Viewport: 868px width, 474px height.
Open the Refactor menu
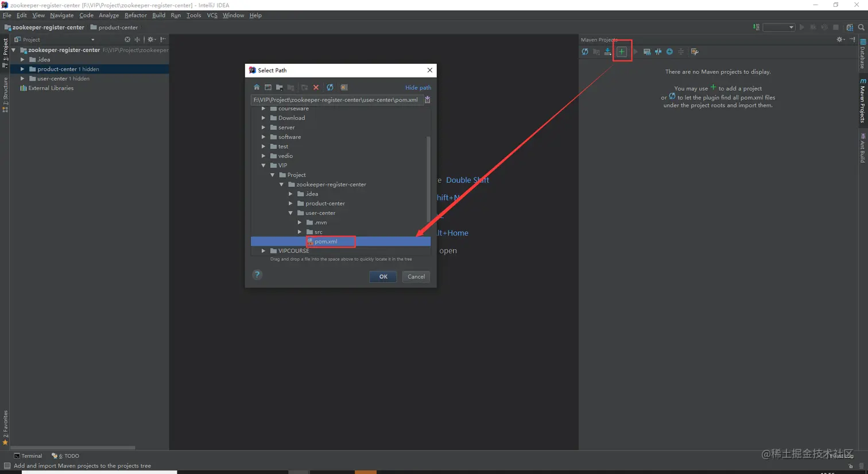coord(135,16)
